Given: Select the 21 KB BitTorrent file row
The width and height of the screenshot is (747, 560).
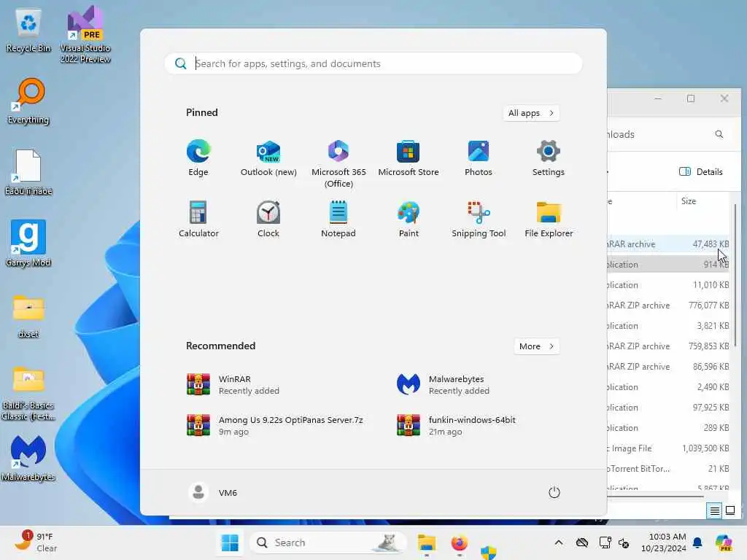Looking at the screenshot, I should (668, 469).
